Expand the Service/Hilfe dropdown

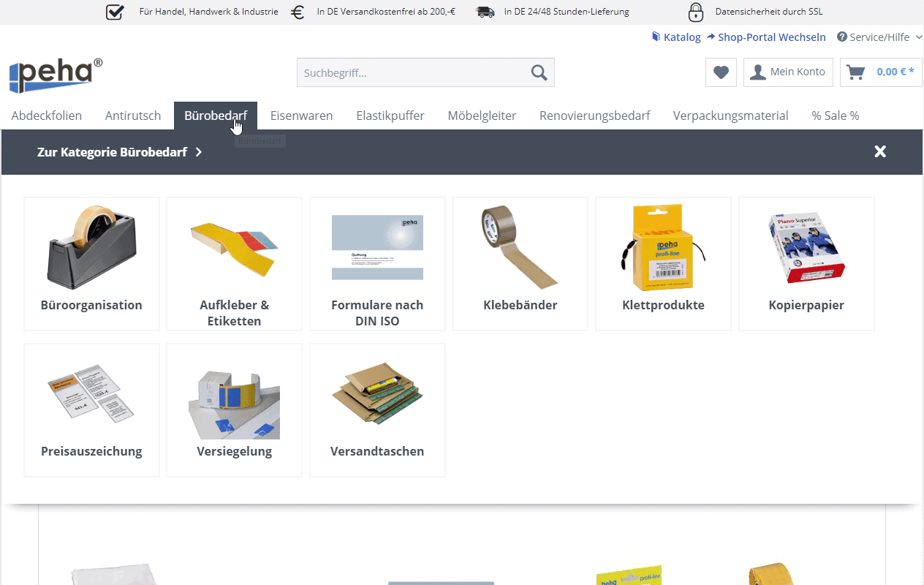[x=879, y=37]
